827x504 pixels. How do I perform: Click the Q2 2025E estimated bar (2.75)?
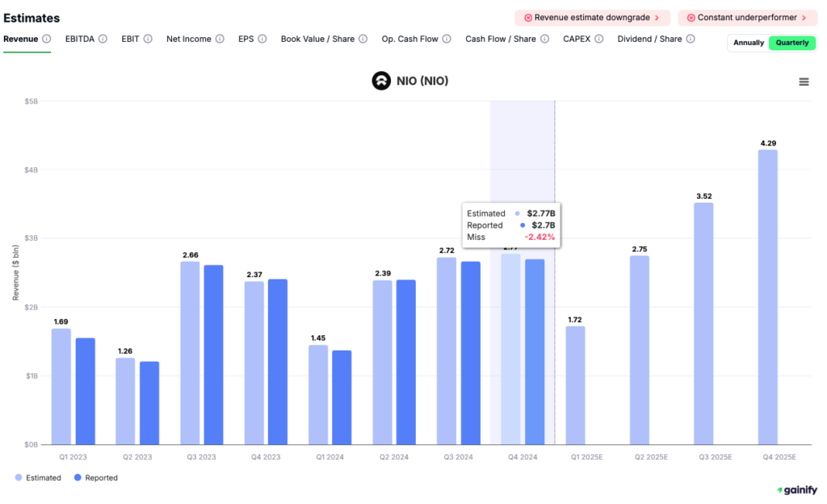tap(640, 350)
